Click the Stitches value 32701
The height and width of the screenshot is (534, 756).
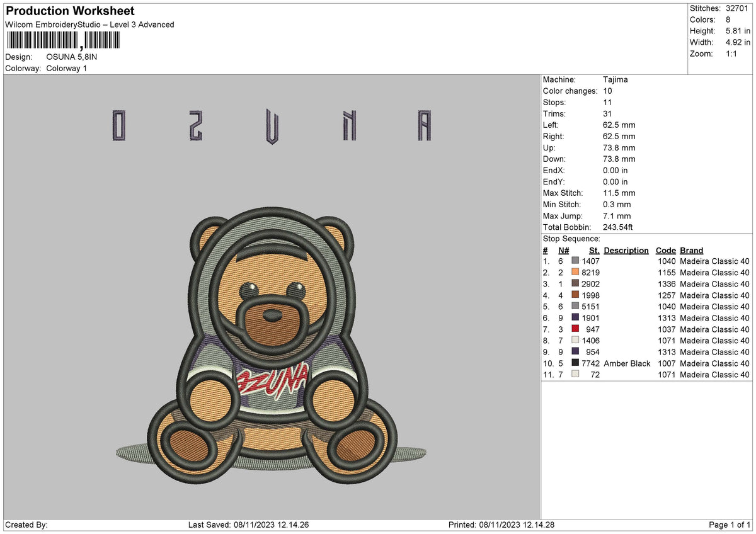pyautogui.click(x=737, y=8)
